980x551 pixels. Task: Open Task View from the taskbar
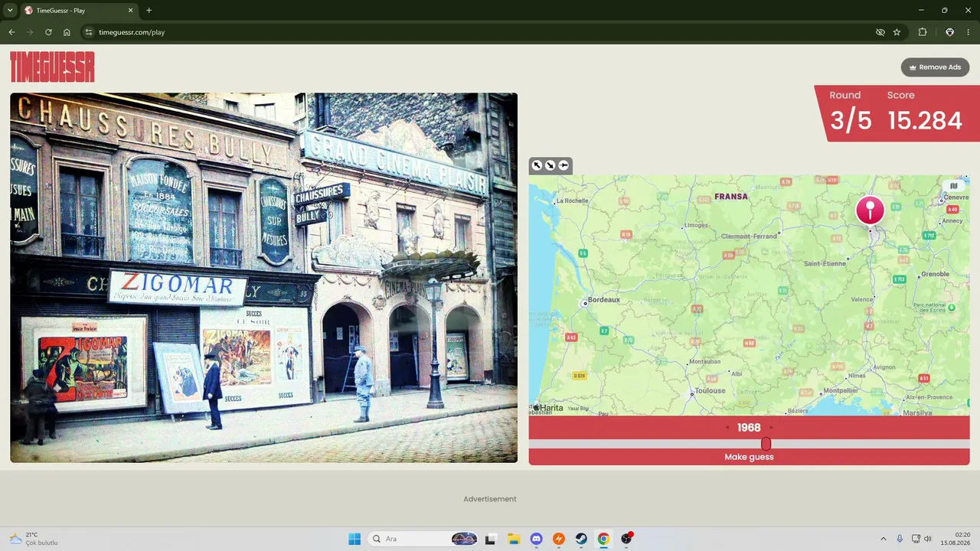click(490, 539)
